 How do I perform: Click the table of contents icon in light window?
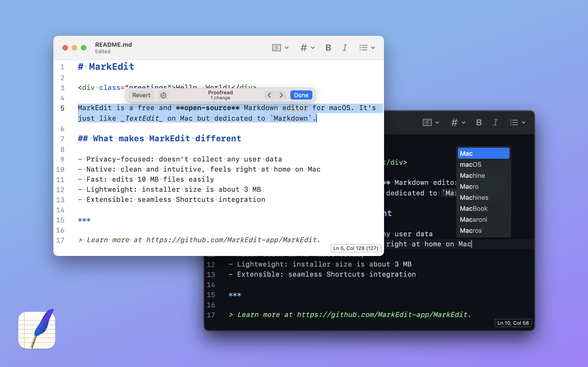tap(277, 48)
